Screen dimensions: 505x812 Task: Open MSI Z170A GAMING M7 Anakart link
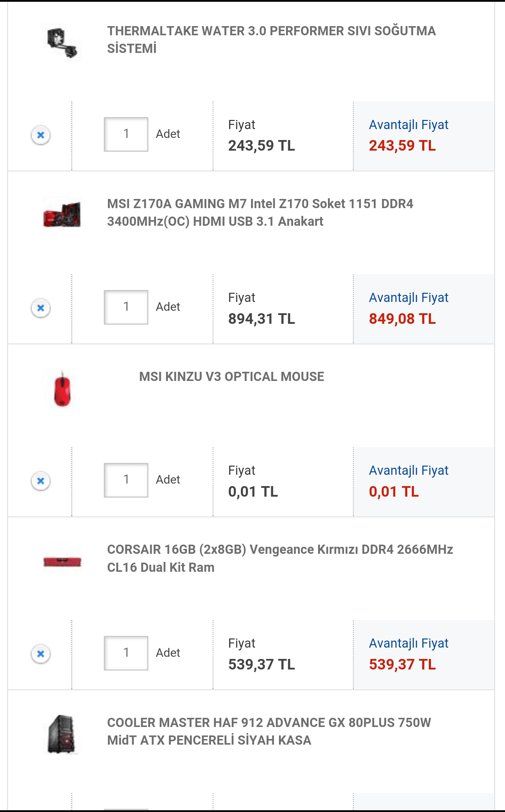click(x=260, y=212)
